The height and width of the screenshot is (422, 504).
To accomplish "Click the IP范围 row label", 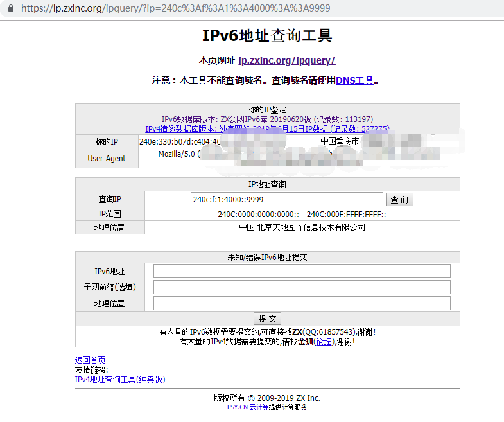I will pos(110,214).
